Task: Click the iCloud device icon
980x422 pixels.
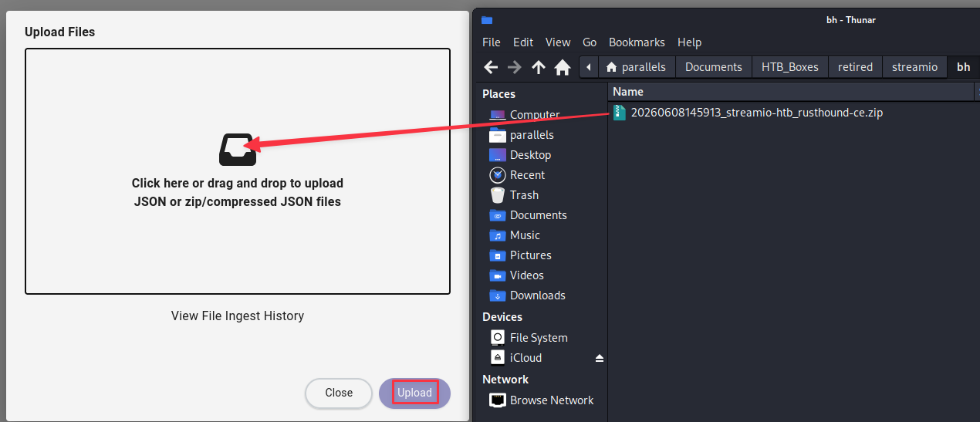Action: pos(498,358)
